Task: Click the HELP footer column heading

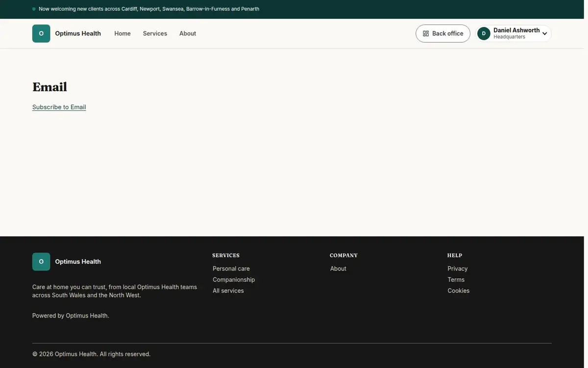Action: [x=455, y=256]
